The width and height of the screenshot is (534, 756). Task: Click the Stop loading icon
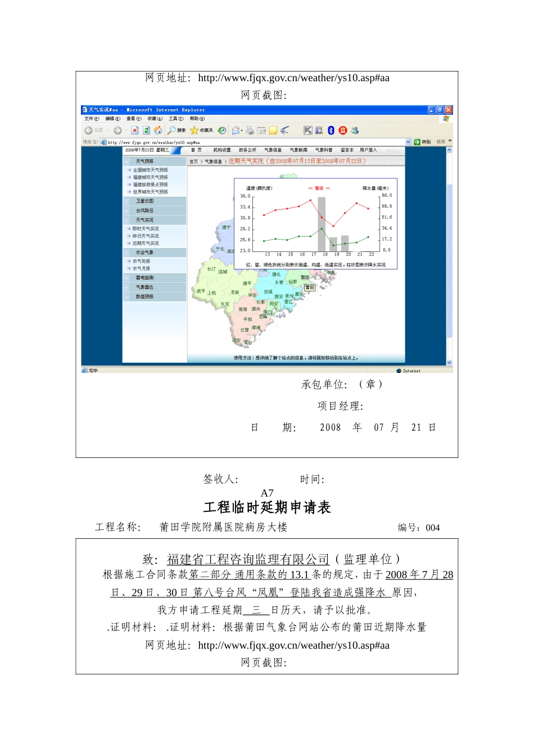[135, 130]
